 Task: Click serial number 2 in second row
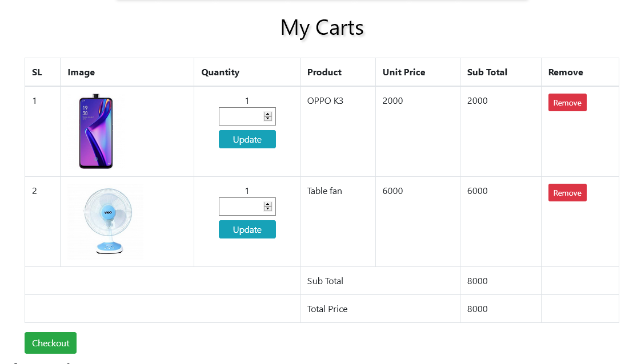coord(34,191)
